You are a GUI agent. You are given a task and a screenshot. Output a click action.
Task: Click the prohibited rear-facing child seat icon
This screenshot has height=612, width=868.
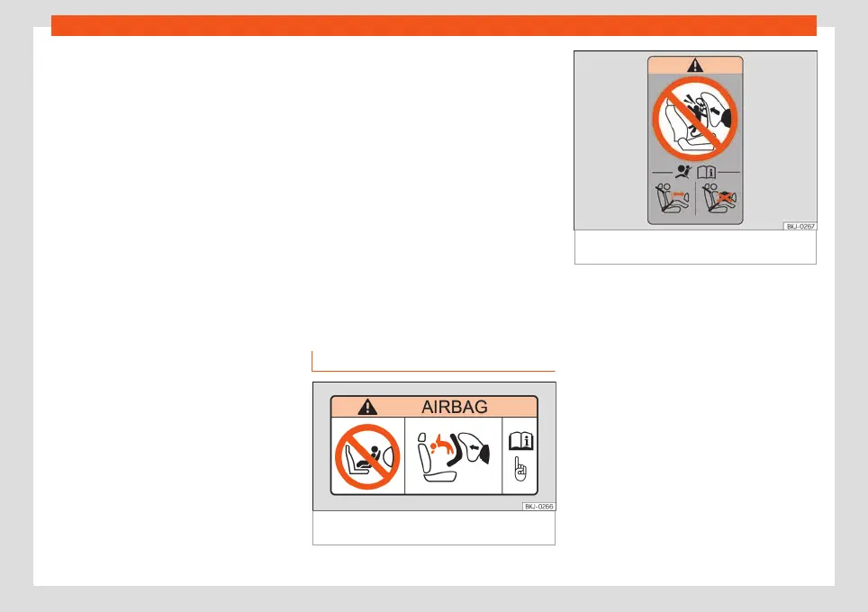pos(367,456)
